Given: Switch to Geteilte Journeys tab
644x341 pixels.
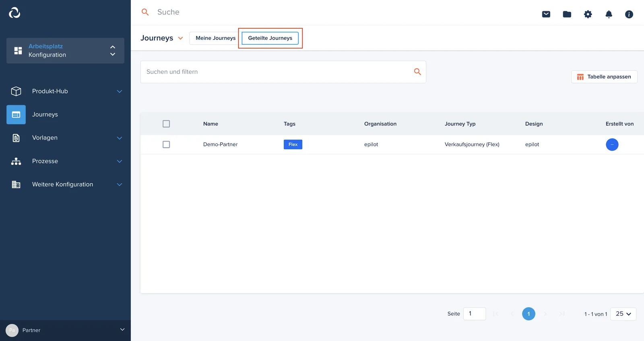Looking at the screenshot, I should point(270,38).
